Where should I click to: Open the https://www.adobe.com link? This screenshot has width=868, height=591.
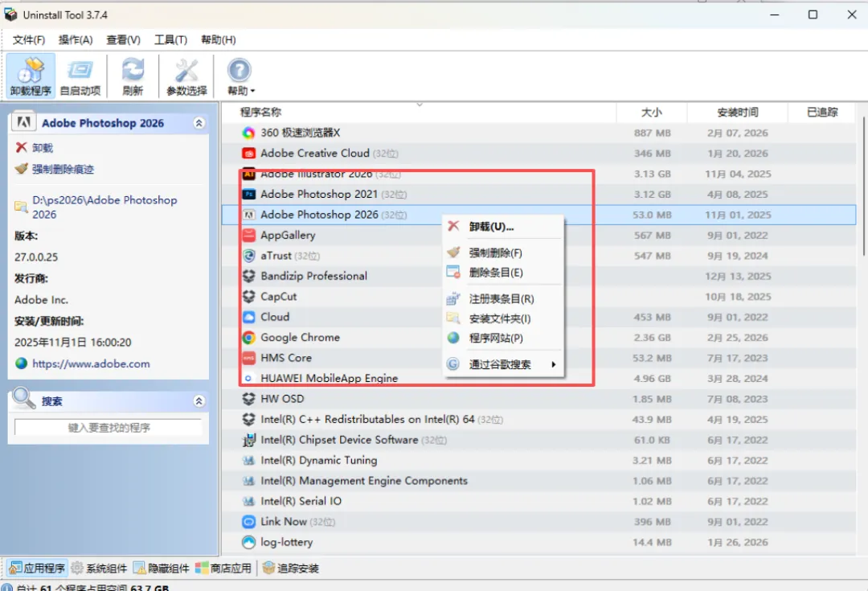pyautogui.click(x=91, y=364)
